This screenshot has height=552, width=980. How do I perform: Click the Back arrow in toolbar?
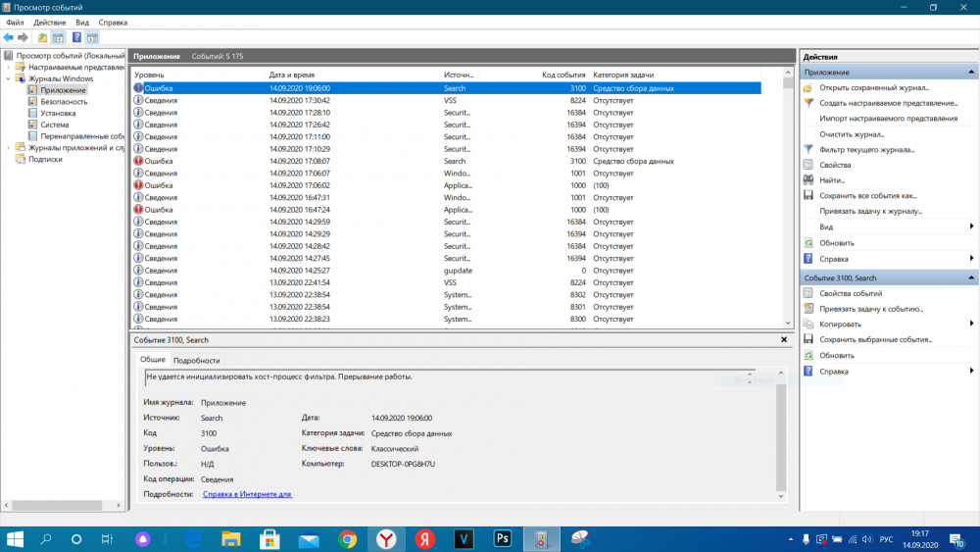(x=9, y=37)
